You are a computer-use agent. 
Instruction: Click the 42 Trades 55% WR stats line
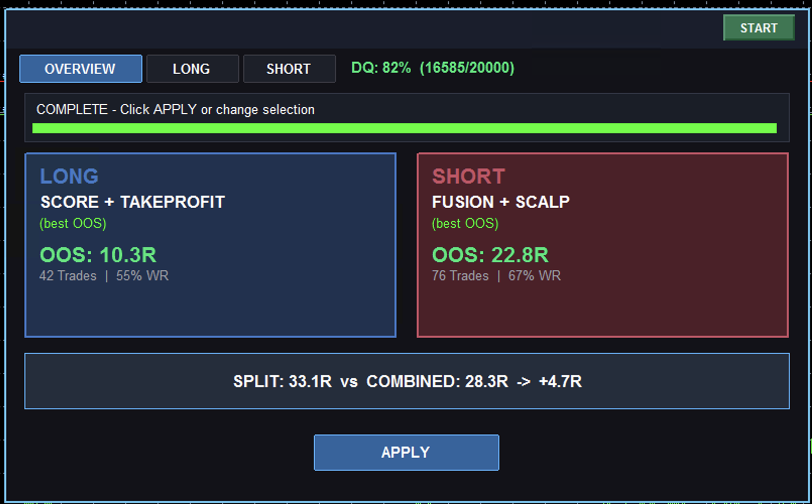pyautogui.click(x=104, y=276)
